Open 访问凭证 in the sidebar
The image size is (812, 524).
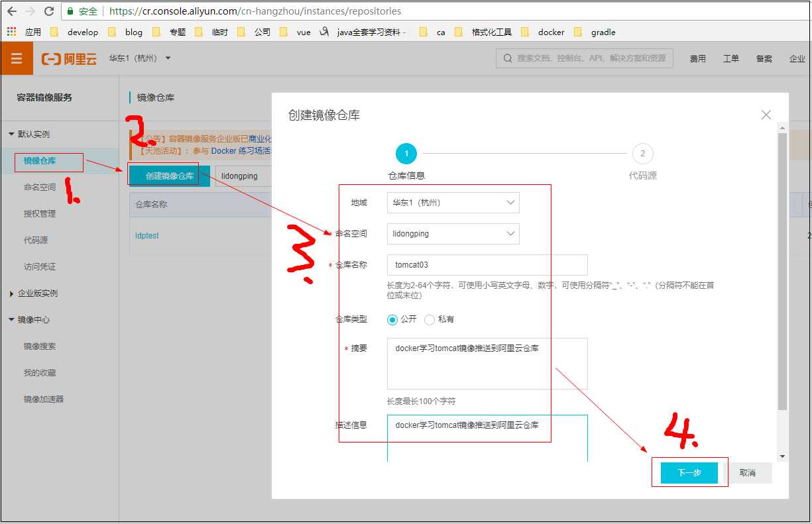40,267
